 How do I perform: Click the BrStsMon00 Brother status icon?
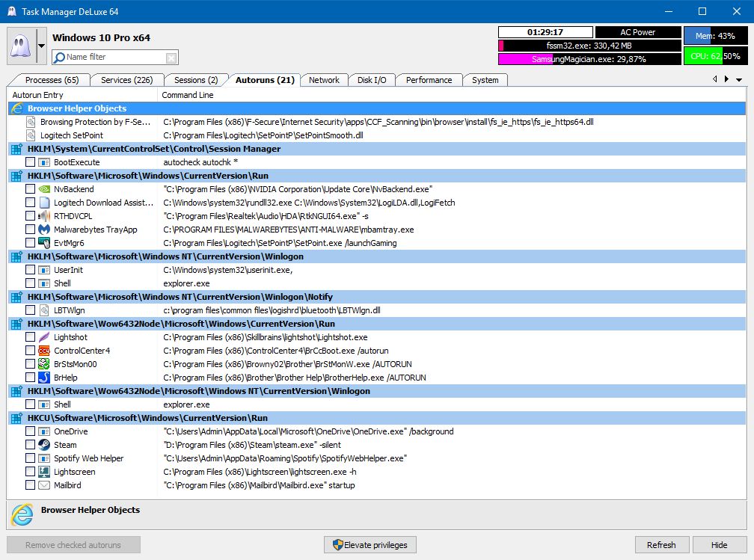click(44, 364)
